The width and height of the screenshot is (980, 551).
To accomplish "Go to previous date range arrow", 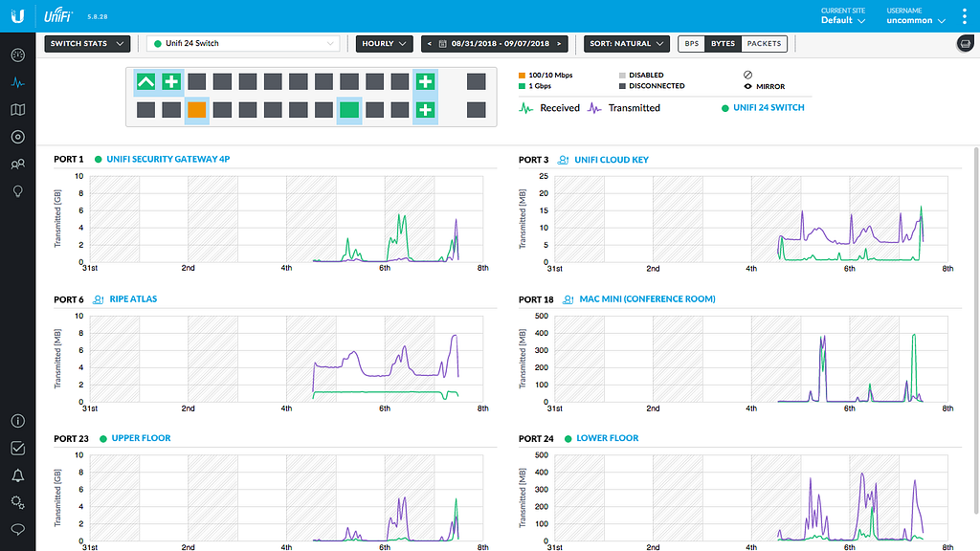I will (430, 44).
